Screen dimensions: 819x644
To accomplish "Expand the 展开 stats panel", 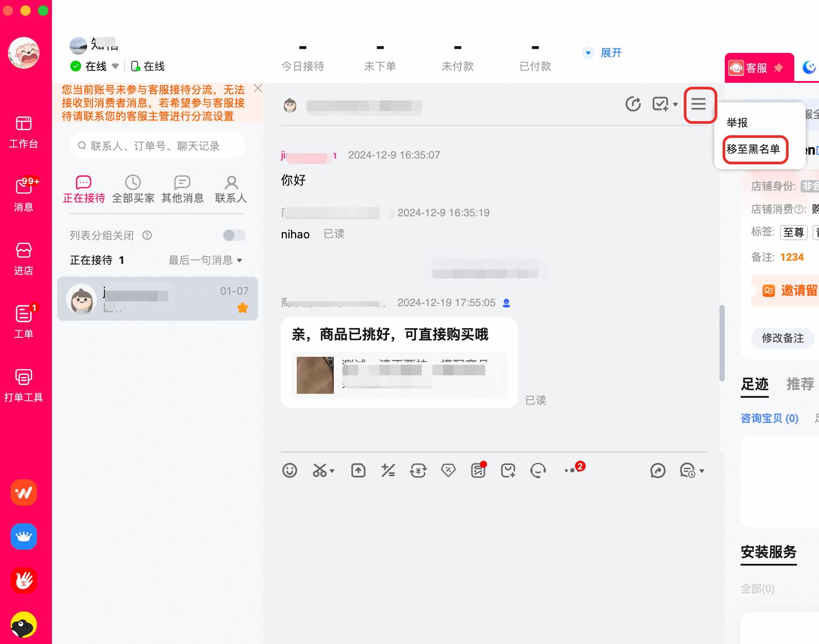I will pyautogui.click(x=602, y=53).
